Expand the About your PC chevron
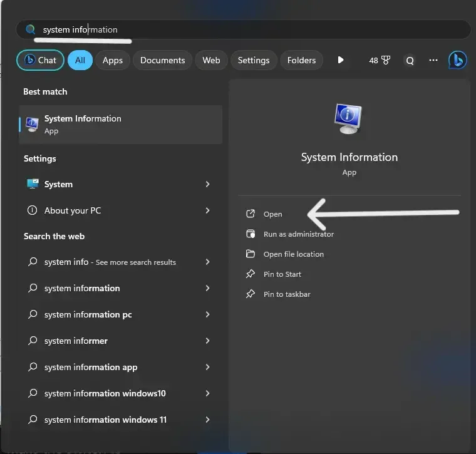The width and height of the screenshot is (476, 454). pos(208,210)
